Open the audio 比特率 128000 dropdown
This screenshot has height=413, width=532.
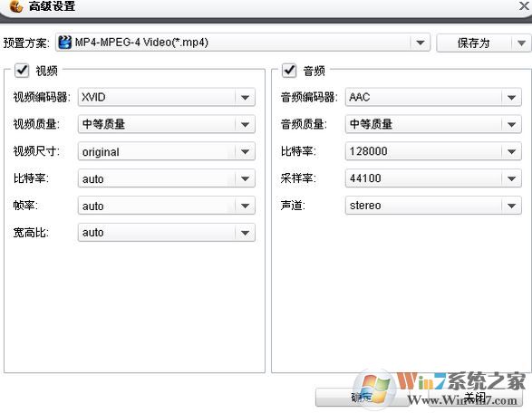(x=433, y=151)
